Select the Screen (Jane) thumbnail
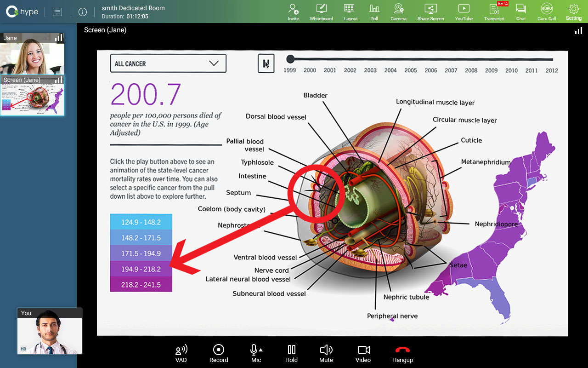 pyautogui.click(x=32, y=96)
